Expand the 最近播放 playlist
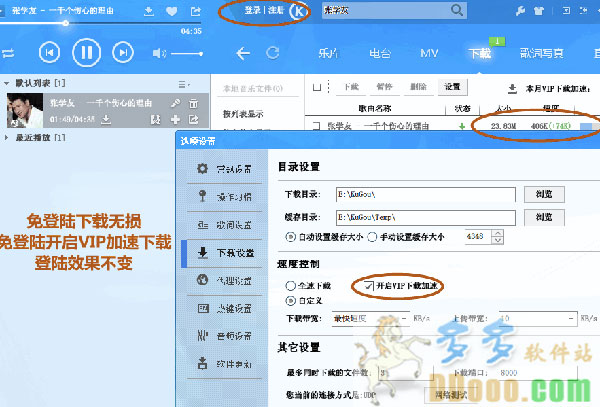The width and height of the screenshot is (600, 407). [6, 138]
